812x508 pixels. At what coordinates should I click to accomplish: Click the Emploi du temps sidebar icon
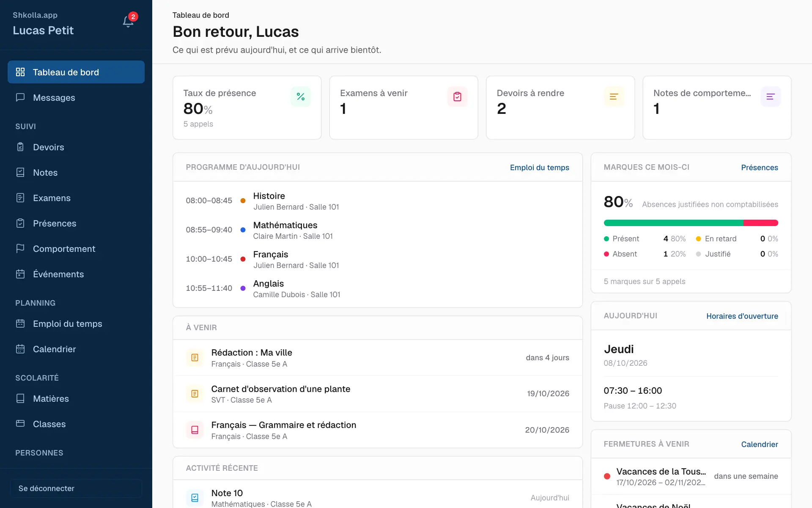click(x=20, y=323)
